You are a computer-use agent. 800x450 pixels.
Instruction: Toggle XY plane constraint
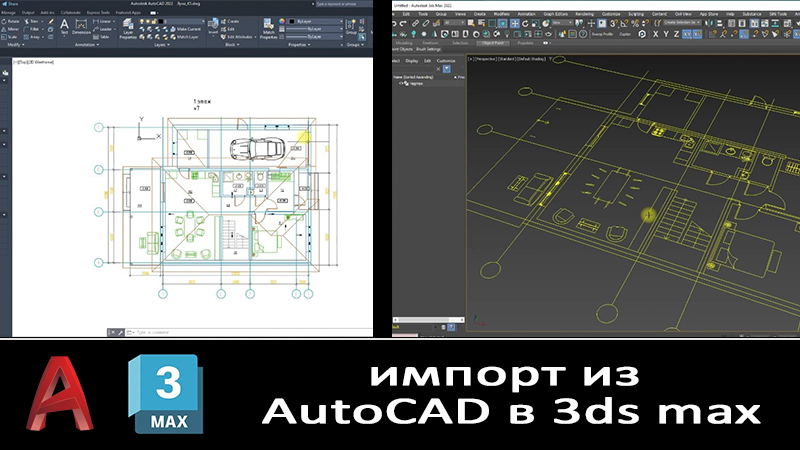point(687,34)
